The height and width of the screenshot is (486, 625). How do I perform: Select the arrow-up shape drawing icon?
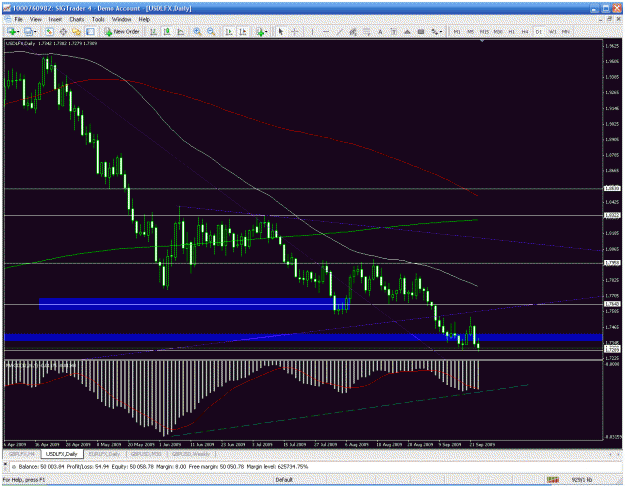pyautogui.click(x=407, y=31)
